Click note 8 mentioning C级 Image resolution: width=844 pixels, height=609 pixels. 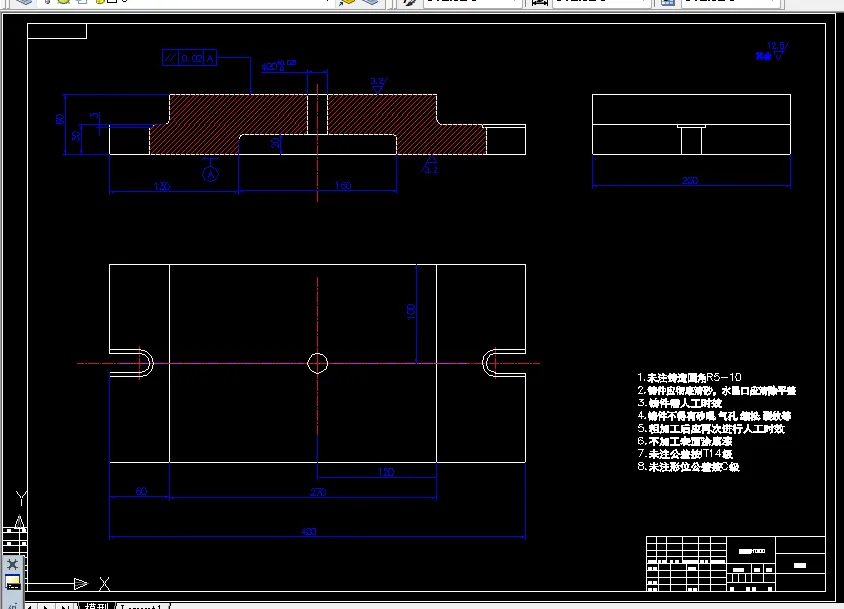pyautogui.click(x=688, y=467)
